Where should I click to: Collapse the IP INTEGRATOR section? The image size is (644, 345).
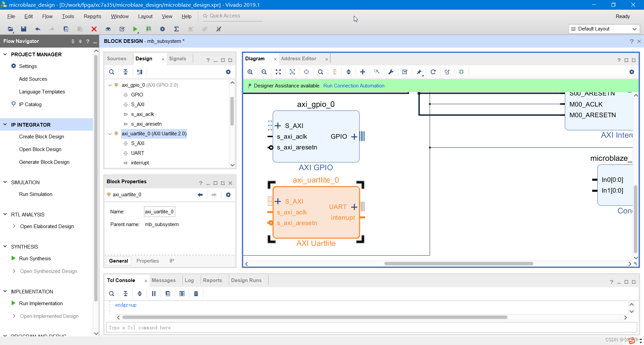coord(5,125)
